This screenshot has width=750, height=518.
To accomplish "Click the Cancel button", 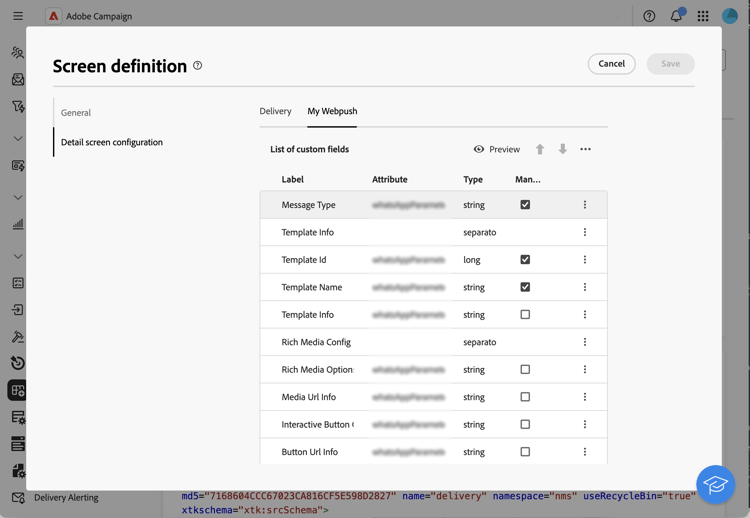I will click(x=611, y=64).
